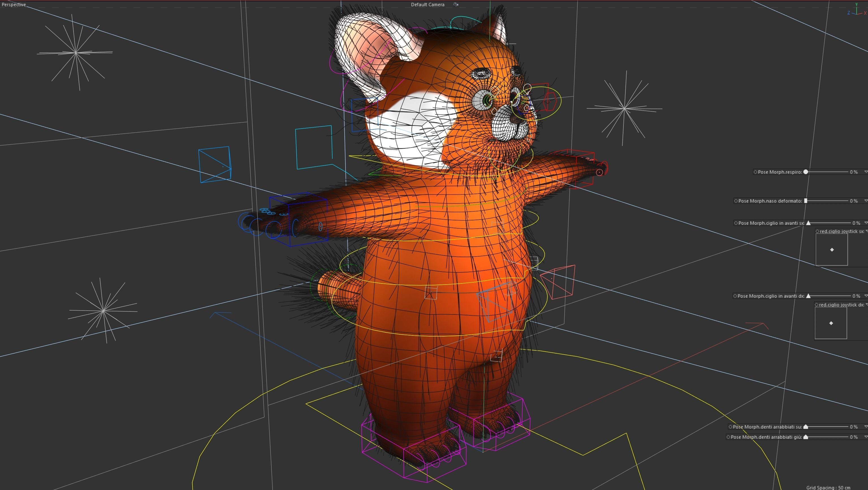
Task: Open the dropdown arrow for Pose Morph.respiro
Action: [866, 172]
